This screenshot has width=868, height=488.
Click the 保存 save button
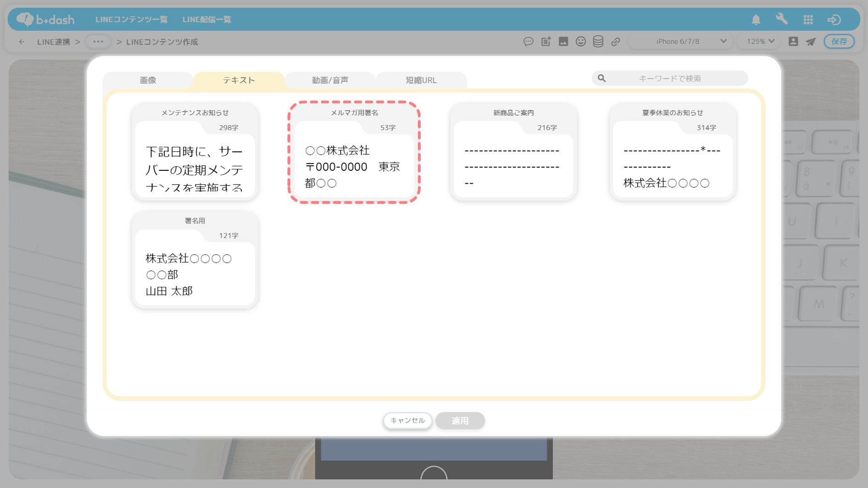839,41
